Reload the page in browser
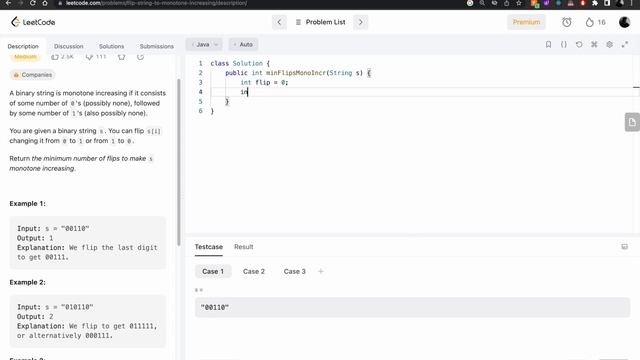 pos(33,3)
